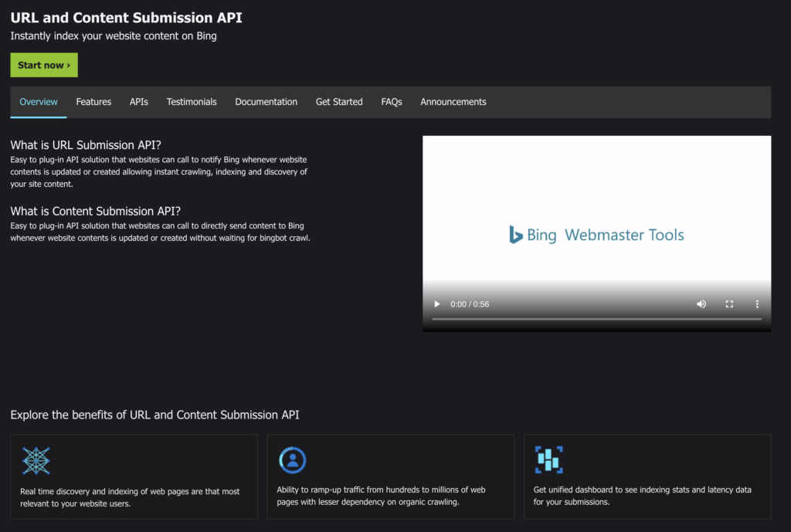Click 'Instantly index your website content on Bing'
Screen dimensions: 791x532
click(114, 36)
